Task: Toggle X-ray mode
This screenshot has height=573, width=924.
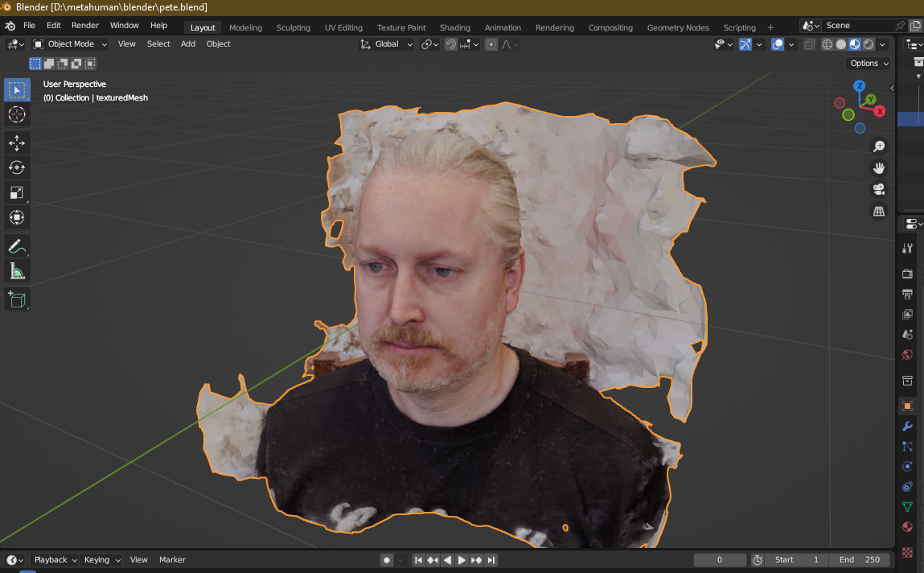Action: [x=810, y=44]
